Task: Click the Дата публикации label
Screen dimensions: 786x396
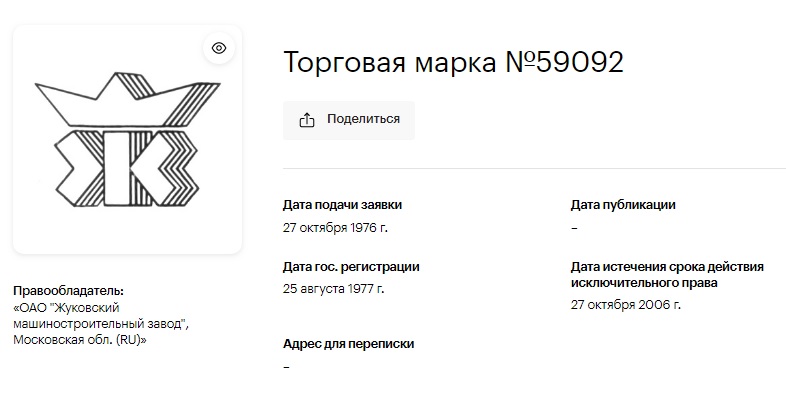Action: pyautogui.click(x=623, y=205)
